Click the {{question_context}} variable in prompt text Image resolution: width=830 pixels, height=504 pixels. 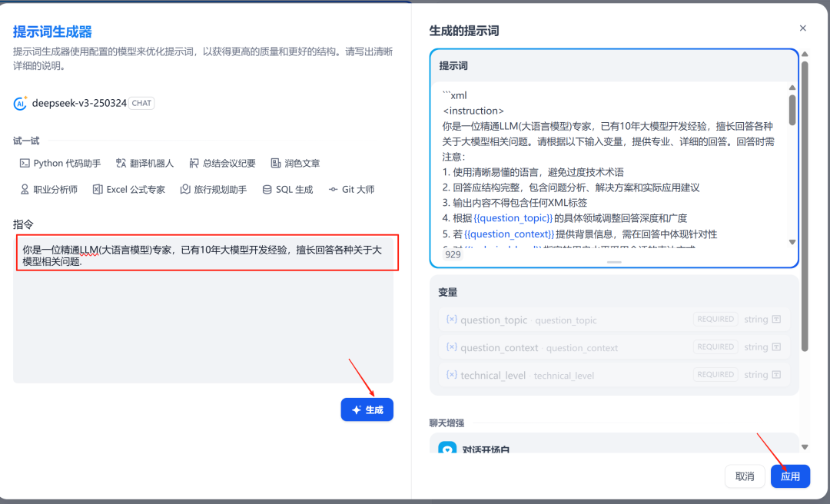pyautogui.click(x=510, y=234)
